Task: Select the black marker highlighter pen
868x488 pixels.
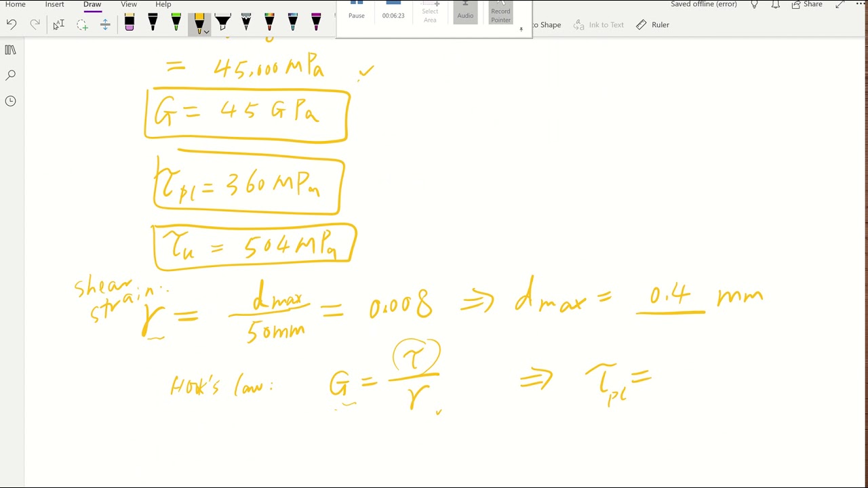Action: pos(222,23)
